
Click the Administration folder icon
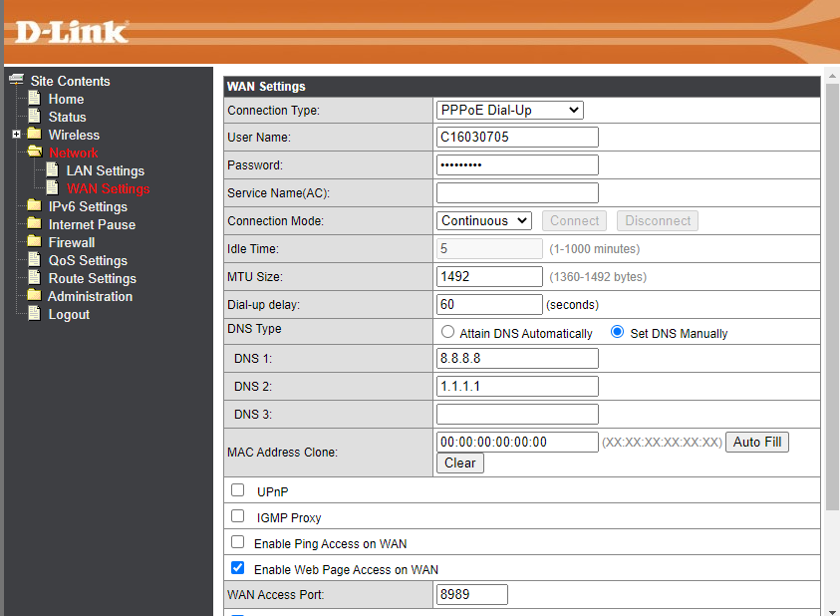coord(34,296)
